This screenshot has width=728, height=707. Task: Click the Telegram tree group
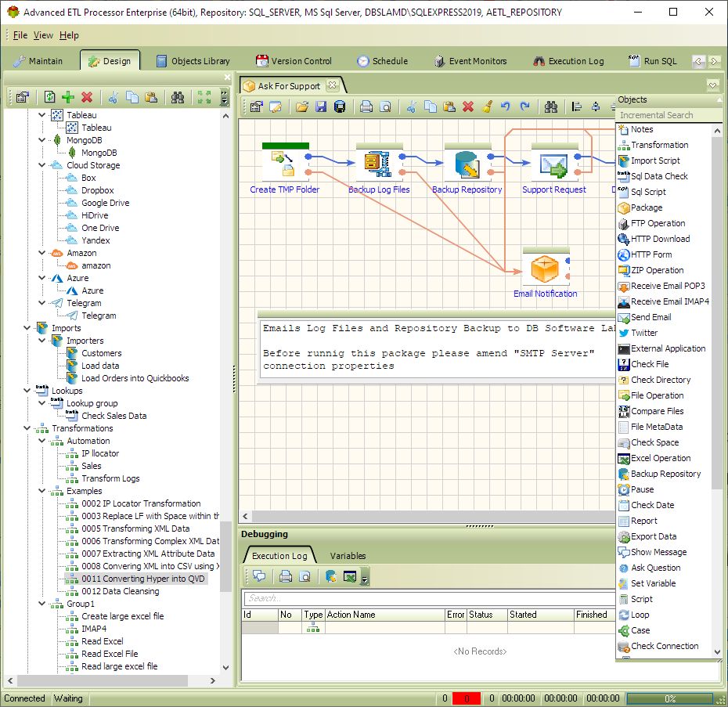pyautogui.click(x=84, y=303)
